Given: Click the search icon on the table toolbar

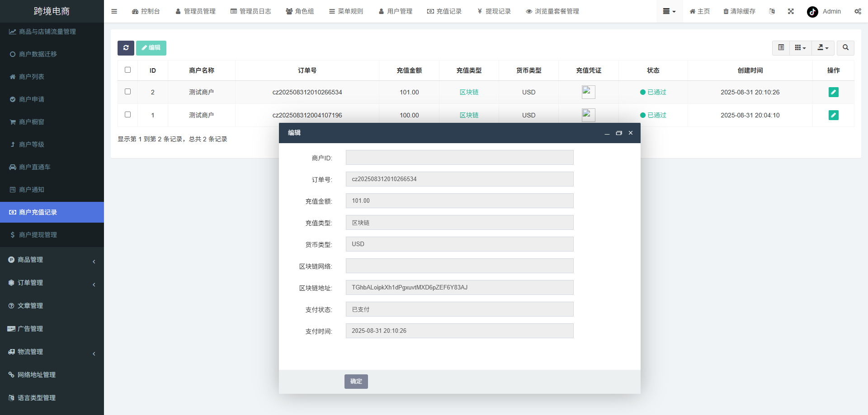Looking at the screenshot, I should [845, 47].
